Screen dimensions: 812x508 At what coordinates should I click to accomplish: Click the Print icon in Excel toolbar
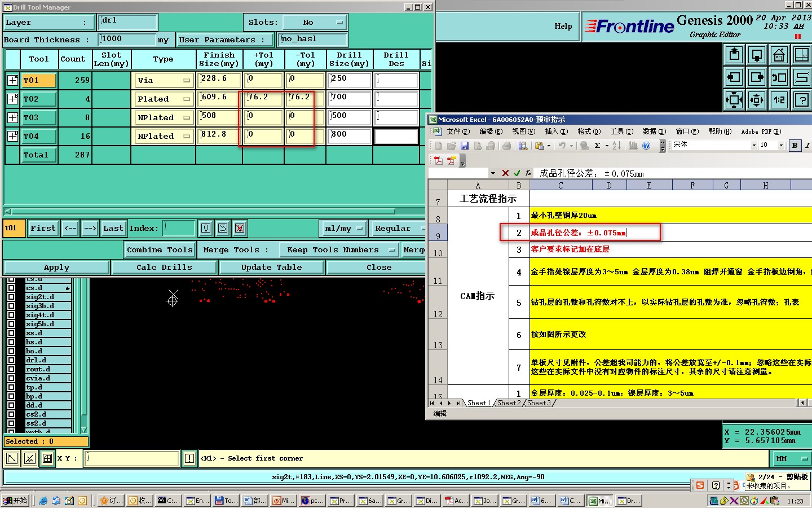pos(506,146)
